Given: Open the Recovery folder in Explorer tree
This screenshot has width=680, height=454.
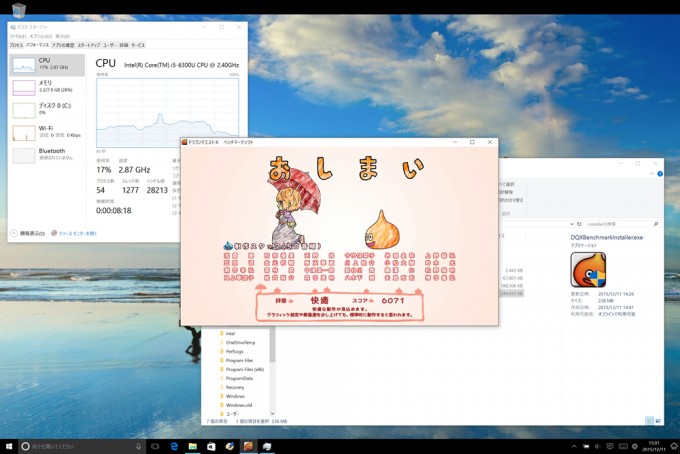Looking at the screenshot, I should click(232, 387).
